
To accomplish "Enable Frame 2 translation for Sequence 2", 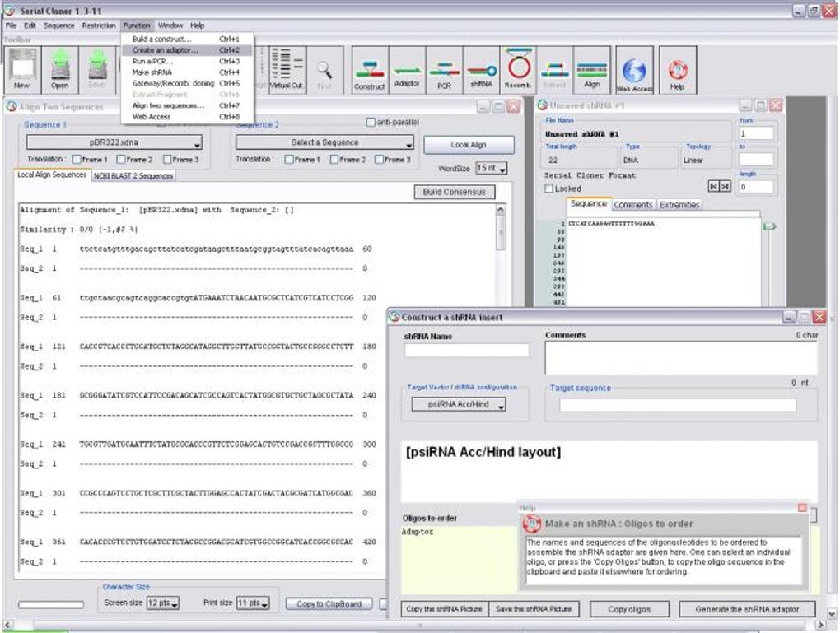I will [334, 159].
